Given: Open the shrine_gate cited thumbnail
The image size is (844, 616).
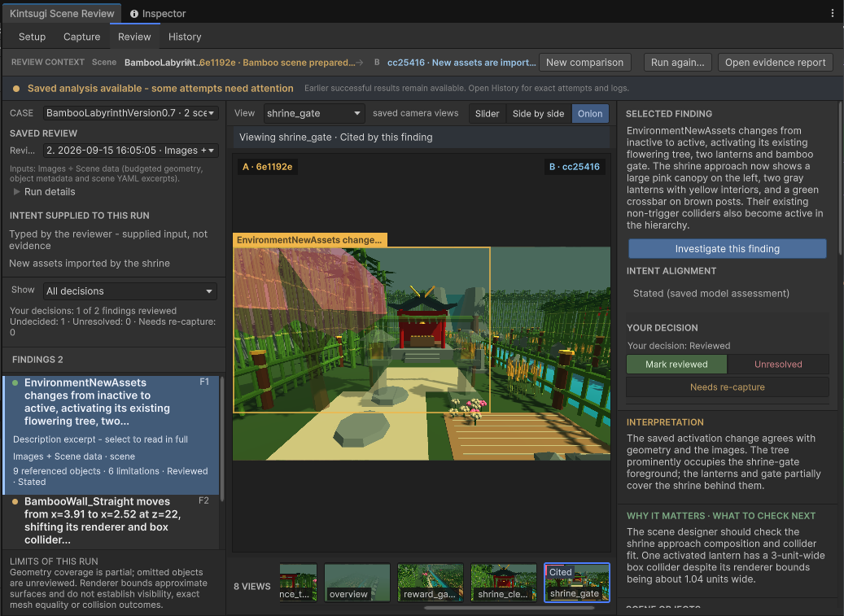Looking at the screenshot, I should pyautogui.click(x=576, y=583).
